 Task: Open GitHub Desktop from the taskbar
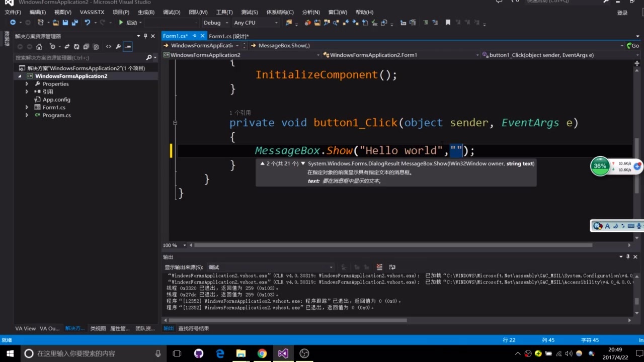pyautogui.click(x=199, y=353)
